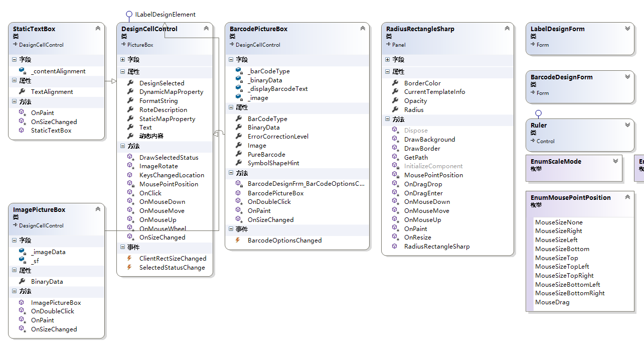644x351 pixels.
Task: Expand the 字段 section in RadiusRectangleSharp
Action: pyautogui.click(x=388, y=60)
